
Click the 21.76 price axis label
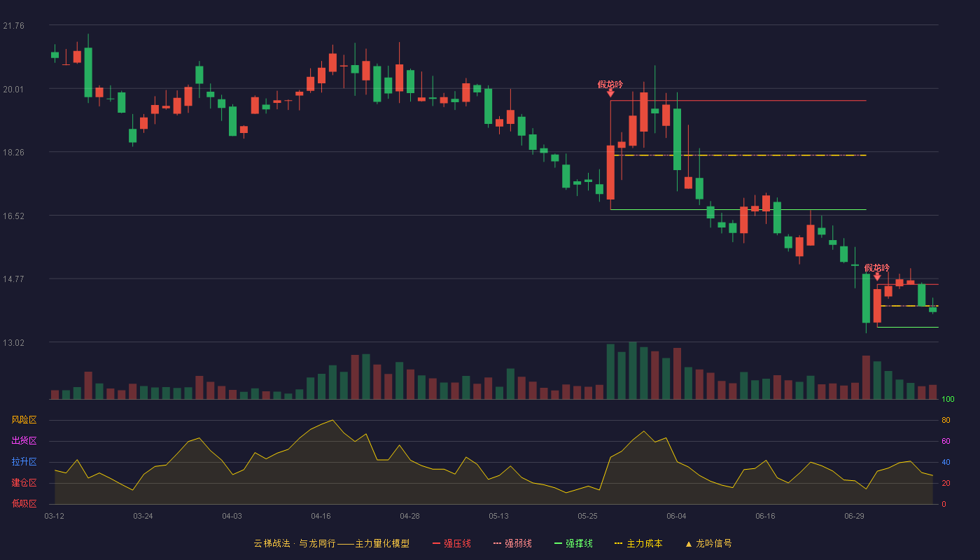point(13,26)
